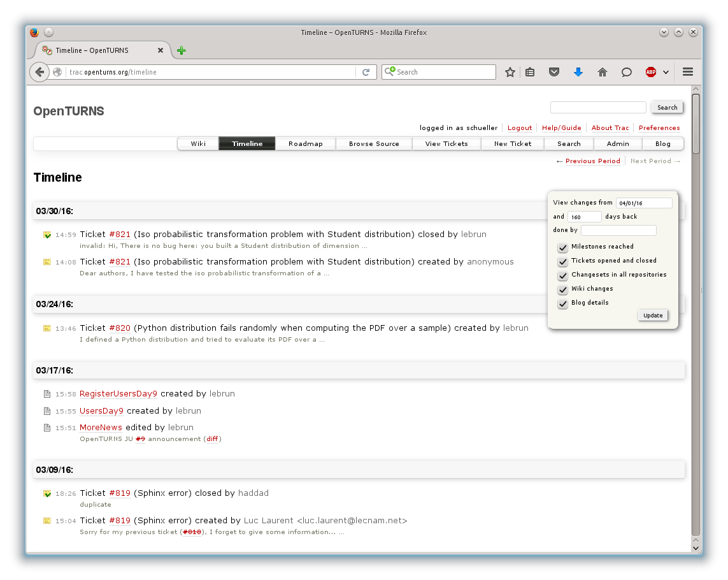The image size is (728, 580).
Task: Click the chat bubble toolbar icon
Action: (x=627, y=72)
